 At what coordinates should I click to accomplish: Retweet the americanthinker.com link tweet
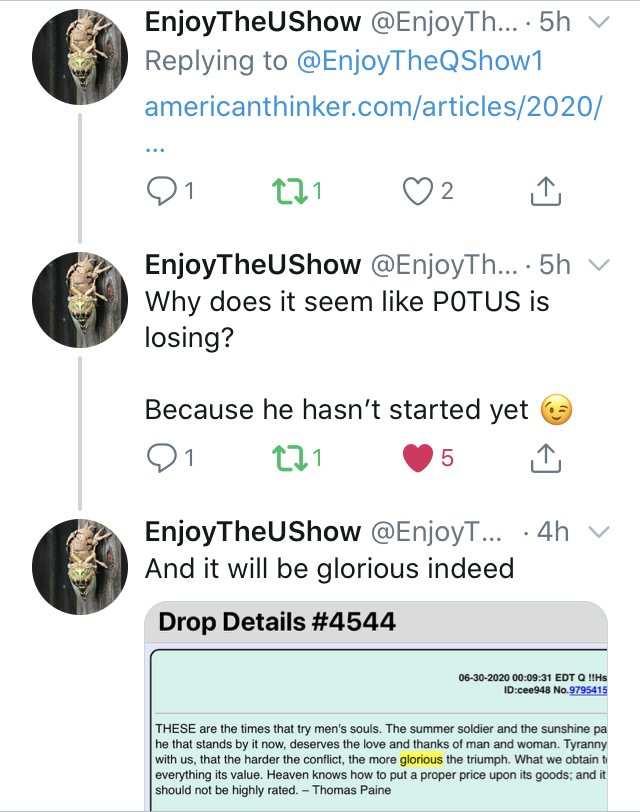point(289,191)
